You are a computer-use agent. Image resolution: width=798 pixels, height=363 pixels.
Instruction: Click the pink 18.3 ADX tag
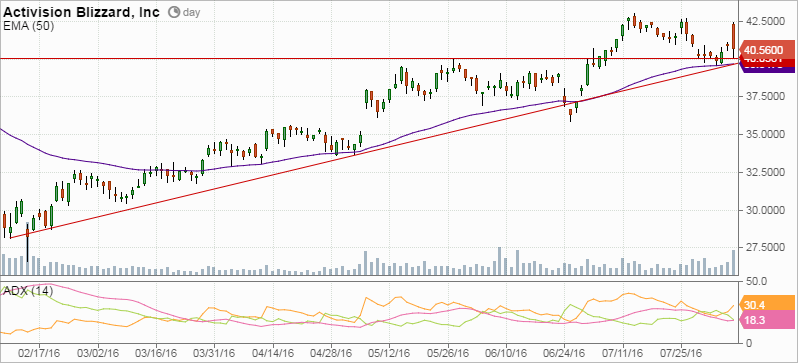point(768,320)
